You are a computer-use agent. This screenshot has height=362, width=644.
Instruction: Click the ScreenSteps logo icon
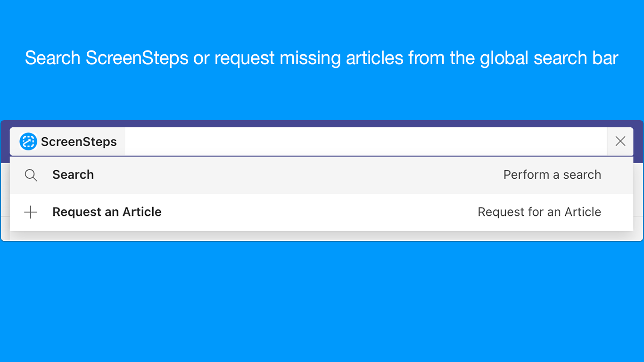click(28, 141)
